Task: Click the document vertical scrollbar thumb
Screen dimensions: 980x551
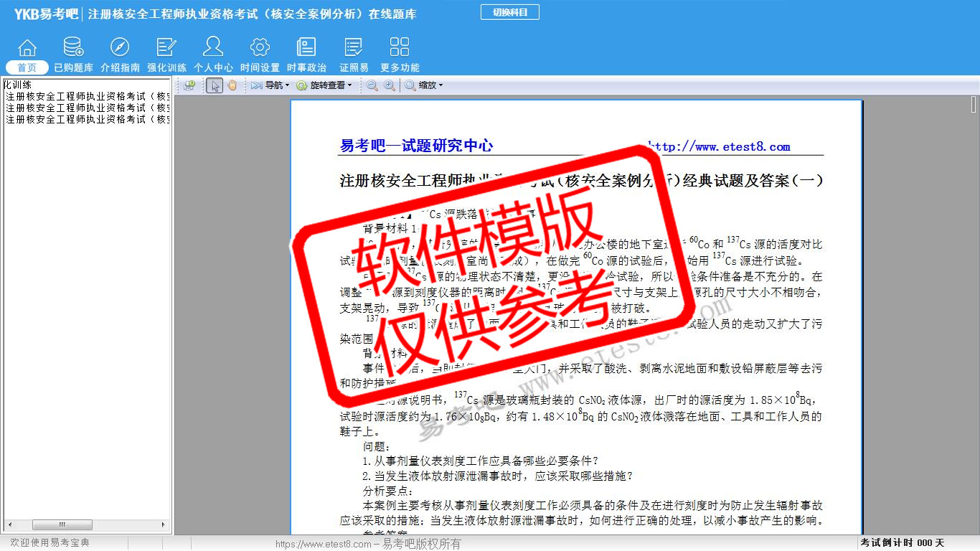Action: pos(974,105)
